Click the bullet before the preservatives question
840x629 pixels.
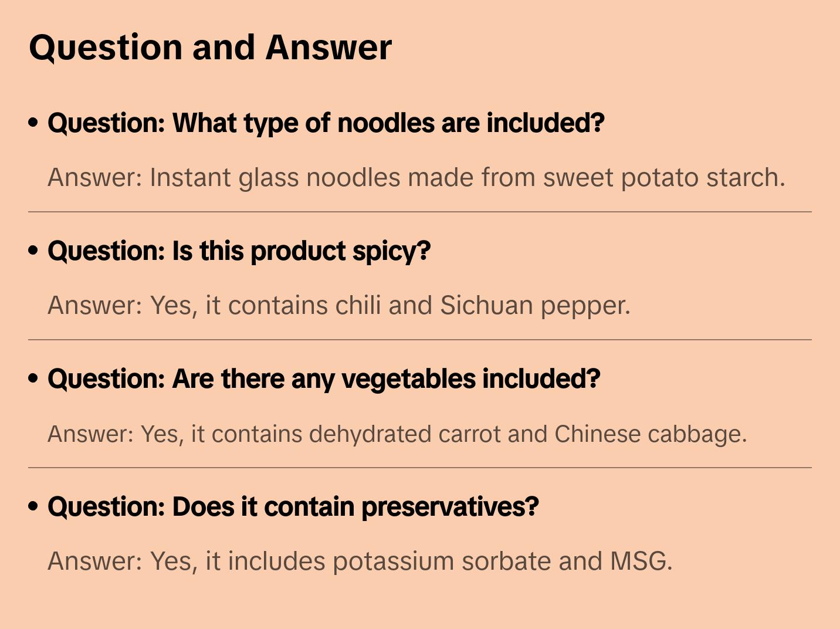tap(33, 507)
